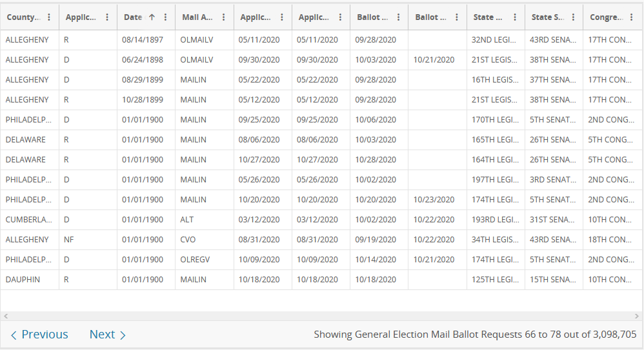Click the right chevron icon beside Next

(x=123, y=335)
